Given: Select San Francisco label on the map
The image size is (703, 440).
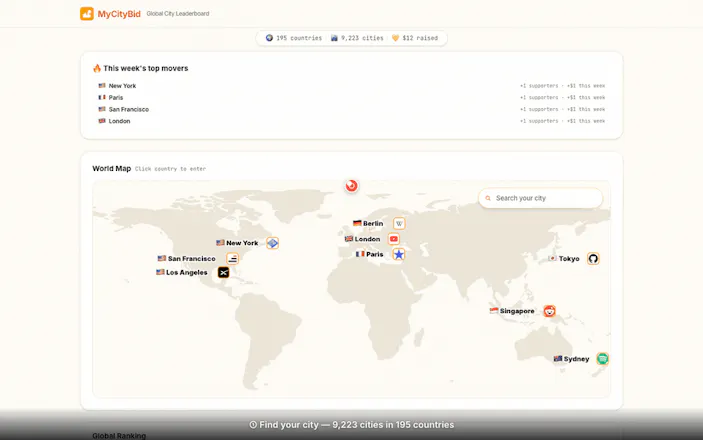Looking at the screenshot, I should tap(191, 259).
